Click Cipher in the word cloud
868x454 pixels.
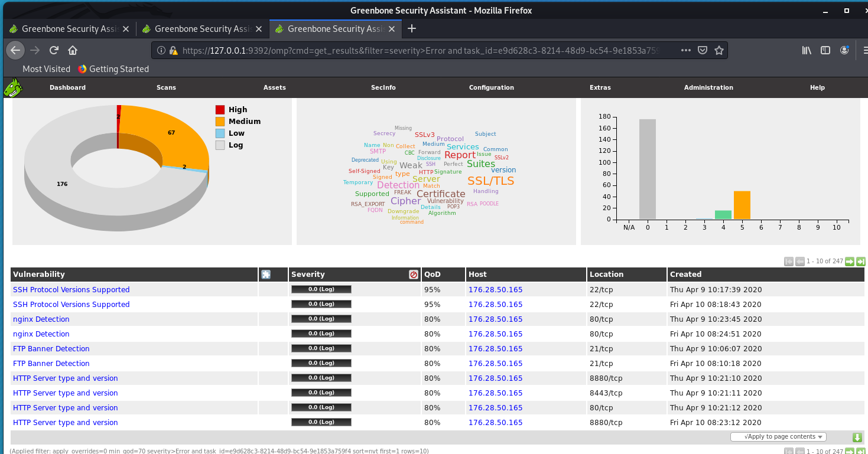[x=405, y=201]
